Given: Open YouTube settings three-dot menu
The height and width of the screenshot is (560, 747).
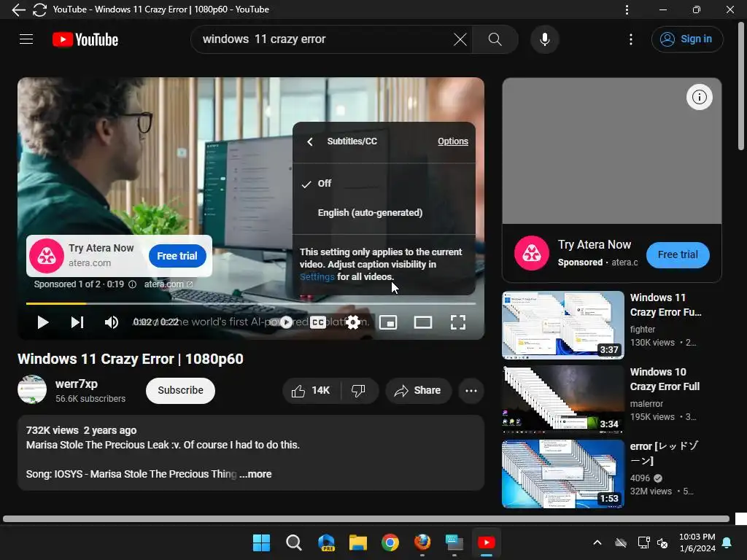Looking at the screenshot, I should pyautogui.click(x=631, y=39).
